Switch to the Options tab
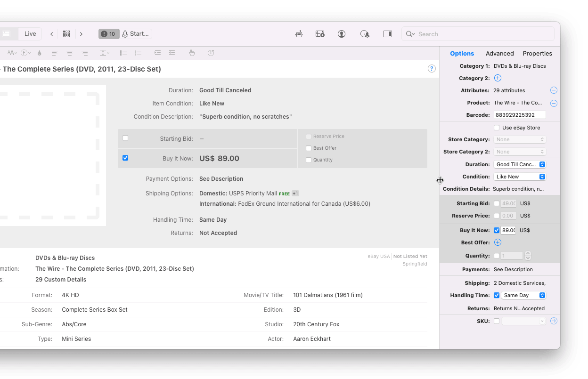Screen dimensions: 588x379 click(462, 53)
